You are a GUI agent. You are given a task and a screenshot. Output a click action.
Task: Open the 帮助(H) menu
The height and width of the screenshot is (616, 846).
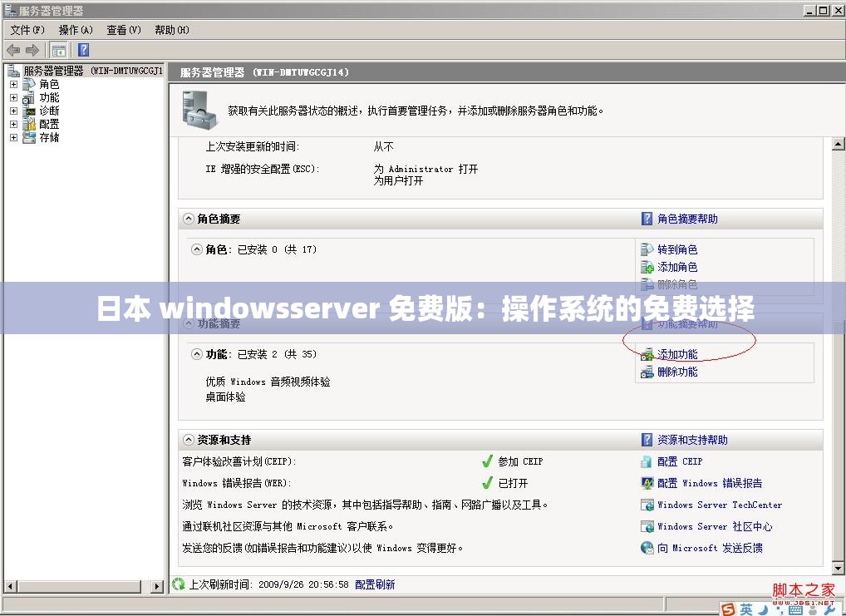click(x=171, y=30)
